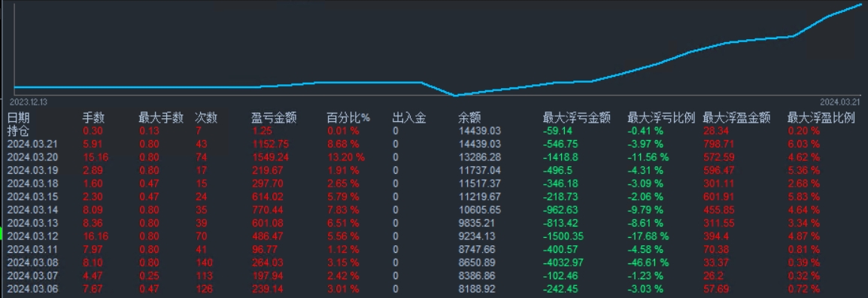The height and width of the screenshot is (298, 868).
Task: Select the 持仓 row label
Action: click(18, 131)
